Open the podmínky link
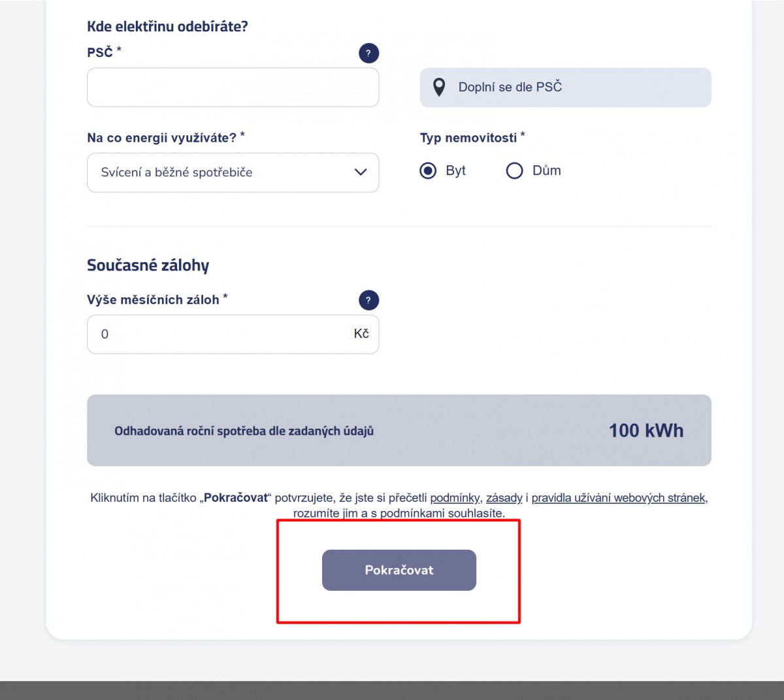The image size is (784, 700). [455, 498]
